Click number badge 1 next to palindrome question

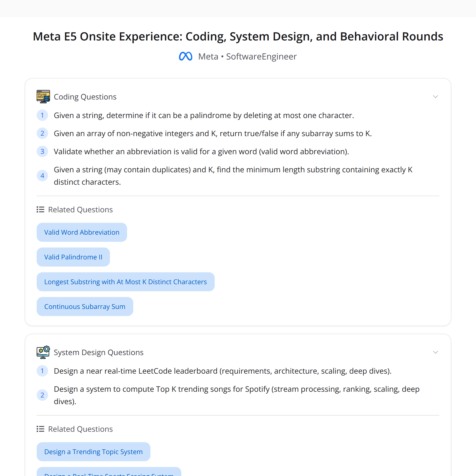pyautogui.click(x=42, y=115)
